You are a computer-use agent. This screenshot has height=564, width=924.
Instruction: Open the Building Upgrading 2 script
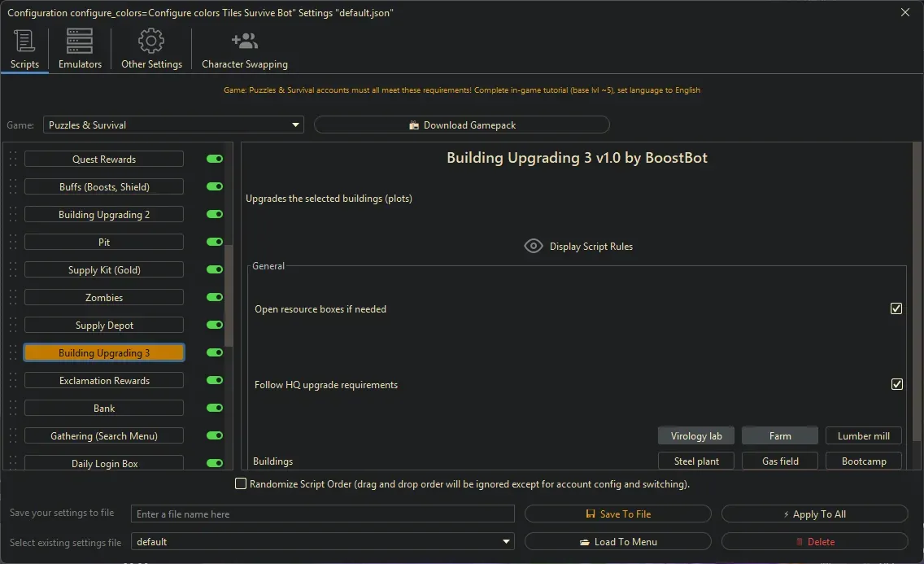pos(104,214)
